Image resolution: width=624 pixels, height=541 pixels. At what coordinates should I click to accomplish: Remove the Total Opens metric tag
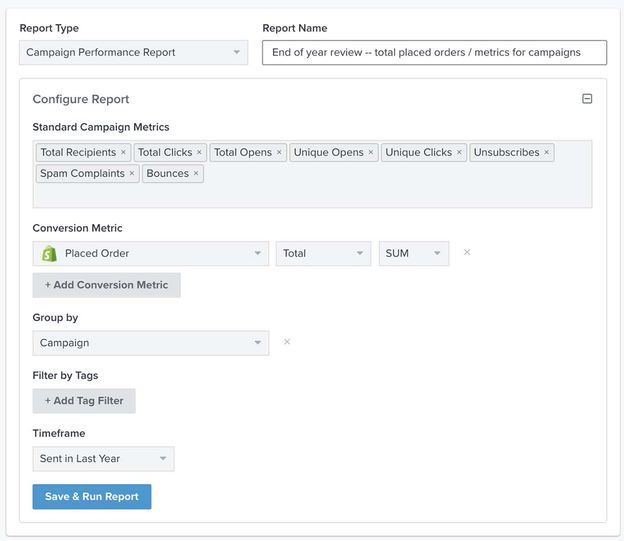pos(279,152)
